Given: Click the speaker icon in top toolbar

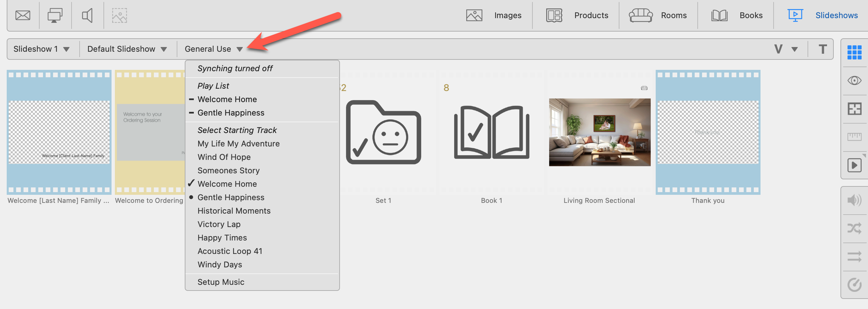Looking at the screenshot, I should [x=87, y=15].
